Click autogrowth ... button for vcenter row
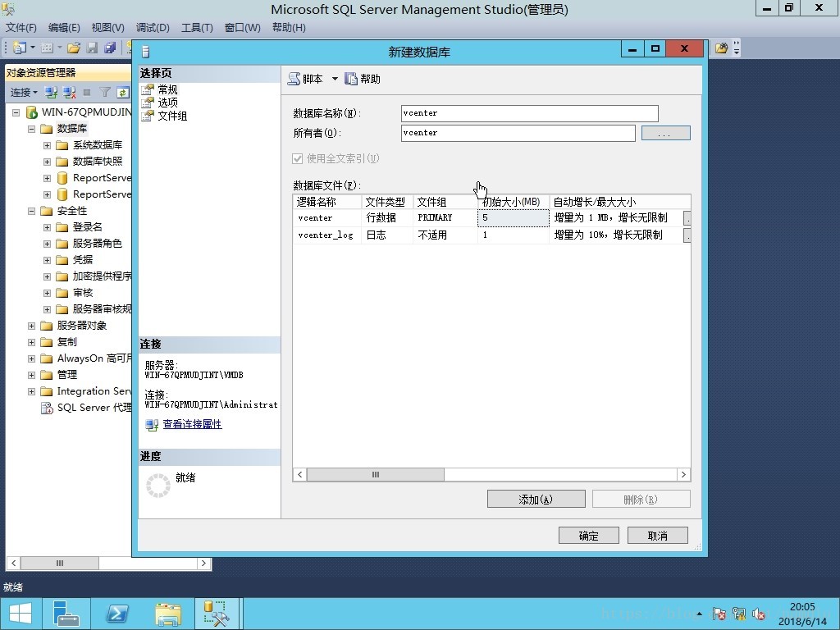Image resolution: width=840 pixels, height=630 pixels. click(687, 218)
